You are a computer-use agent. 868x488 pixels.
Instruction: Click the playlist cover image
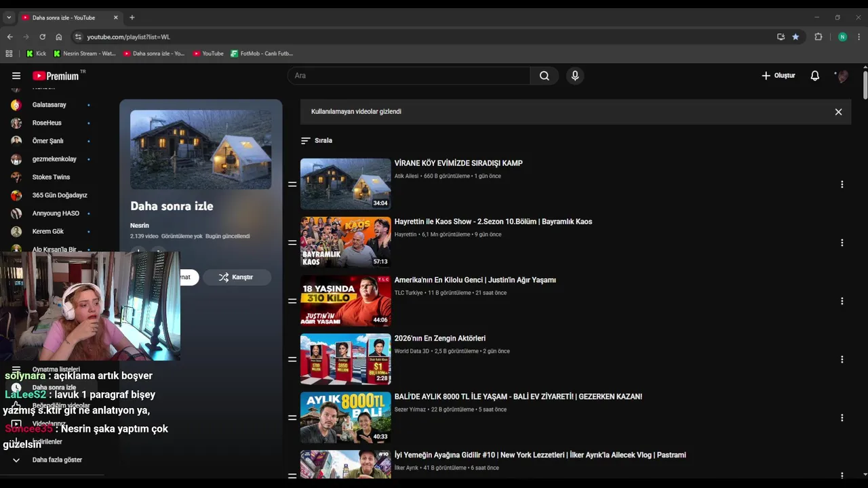tap(201, 150)
